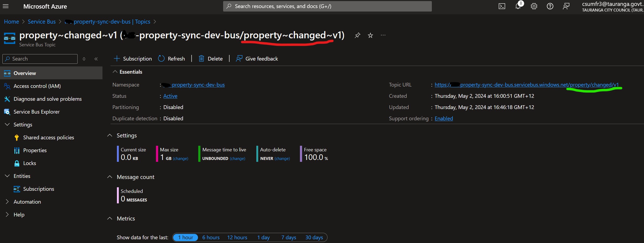
Task: Open Service Bus Explorer
Action: [x=36, y=112]
